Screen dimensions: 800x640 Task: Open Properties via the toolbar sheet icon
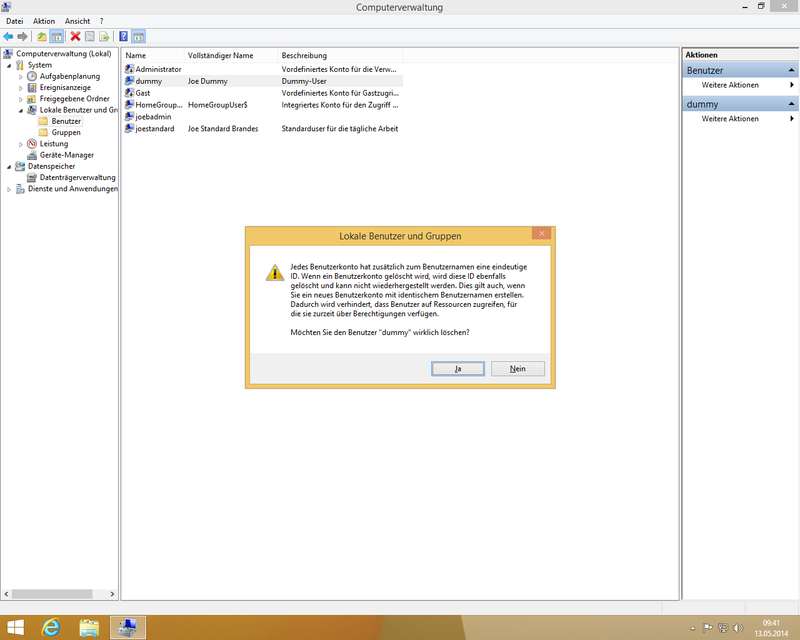click(x=90, y=37)
